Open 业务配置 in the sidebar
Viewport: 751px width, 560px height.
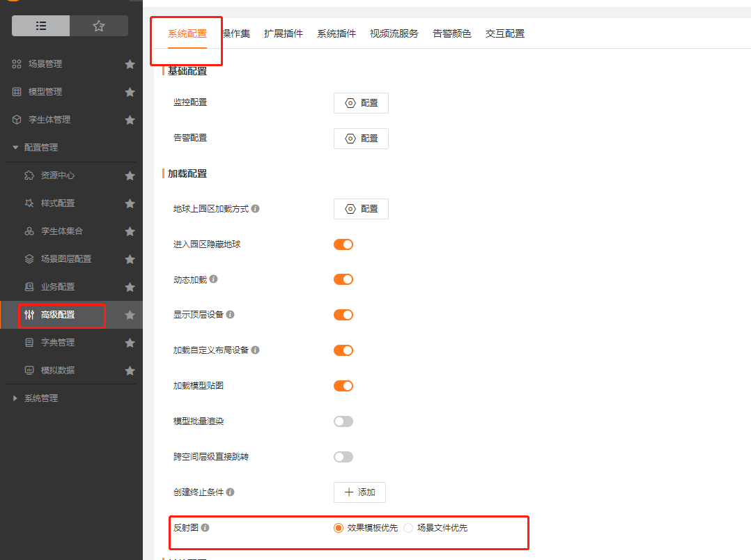57,287
